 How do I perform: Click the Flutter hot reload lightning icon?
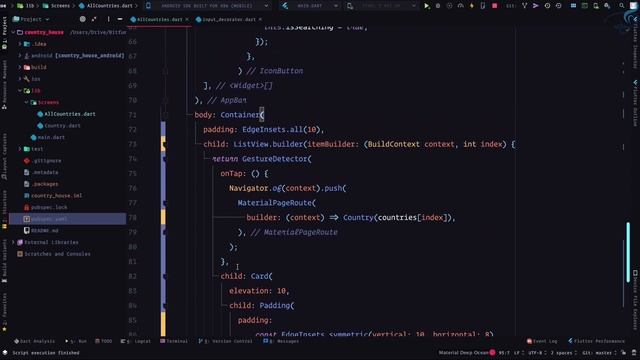[471, 6]
